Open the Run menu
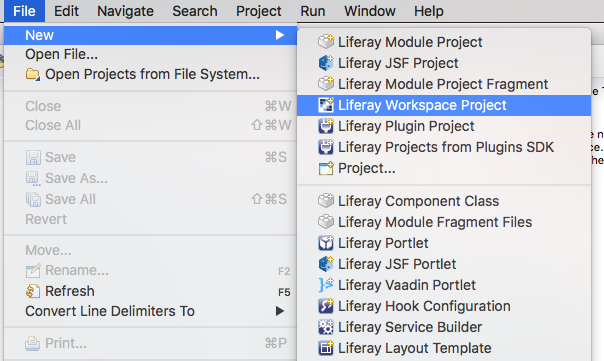This screenshot has height=361, width=604. [313, 11]
